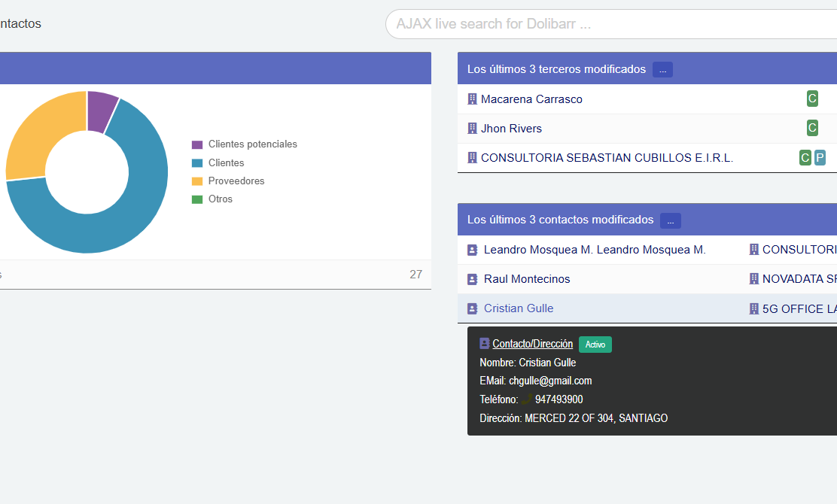Click building icon beside CONSULTORIA SEBASTIAN CUBILLOS
The height and width of the screenshot is (504, 837).
[473, 158]
